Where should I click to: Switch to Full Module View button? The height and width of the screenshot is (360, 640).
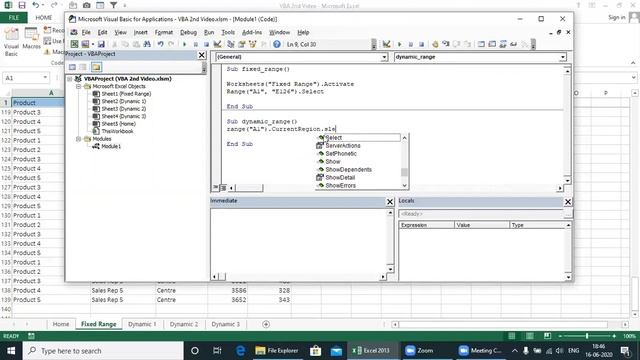223,187
